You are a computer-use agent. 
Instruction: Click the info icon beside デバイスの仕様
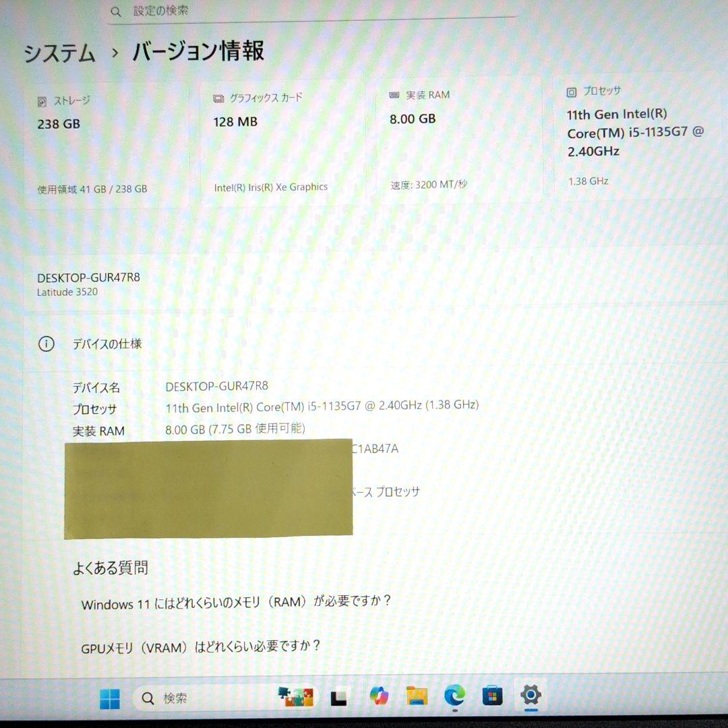point(46,344)
